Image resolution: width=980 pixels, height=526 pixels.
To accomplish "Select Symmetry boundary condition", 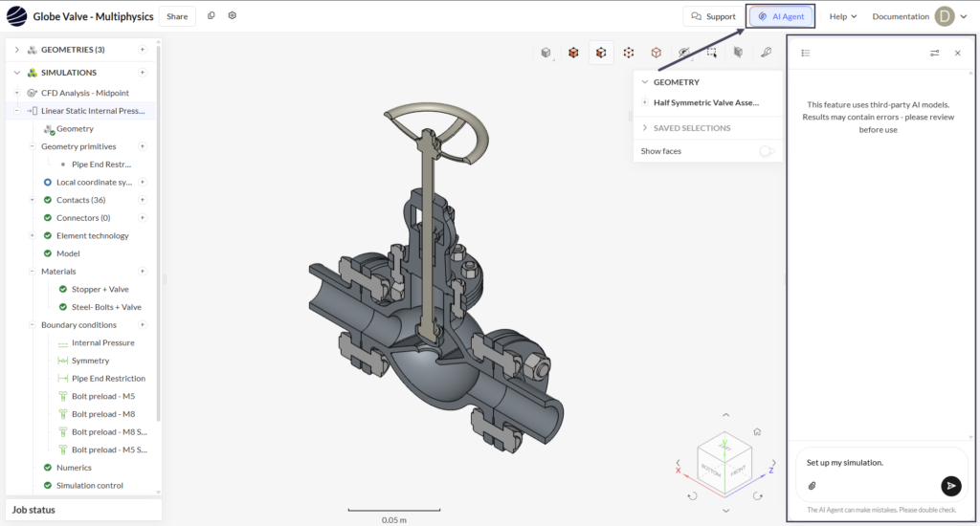I will [x=91, y=361].
